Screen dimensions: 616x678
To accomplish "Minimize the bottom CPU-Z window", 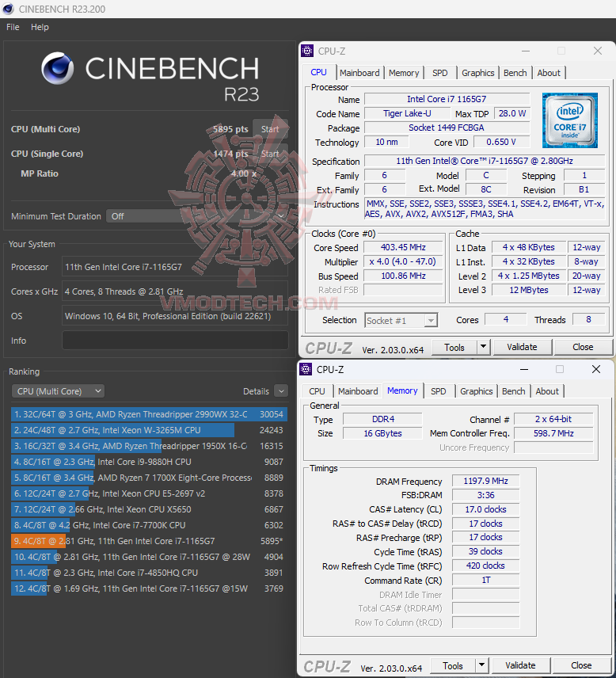I will (524, 369).
